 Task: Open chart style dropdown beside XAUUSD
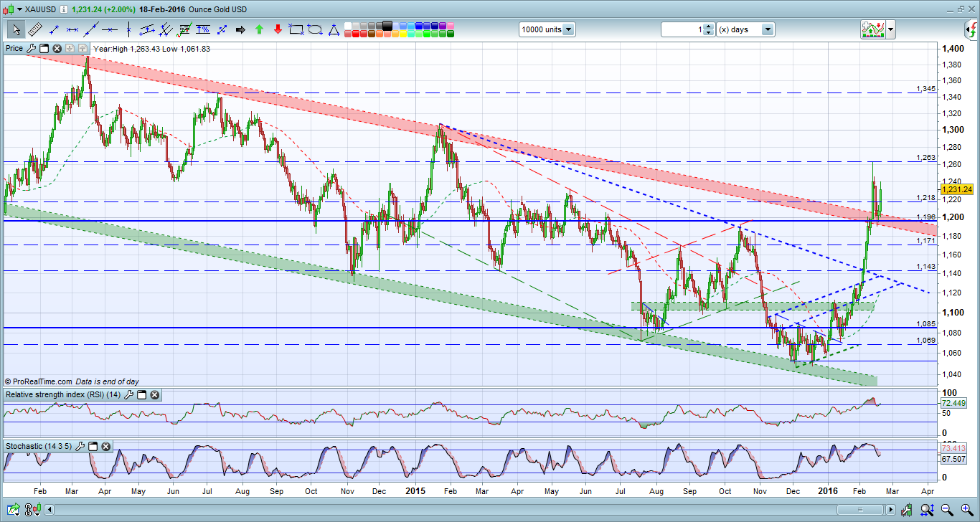click(x=19, y=9)
